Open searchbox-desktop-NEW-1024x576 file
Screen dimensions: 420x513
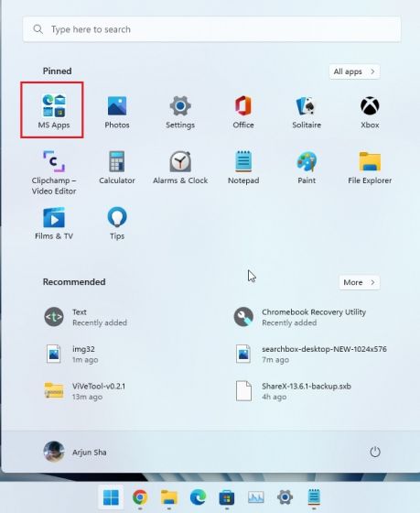pyautogui.click(x=310, y=354)
